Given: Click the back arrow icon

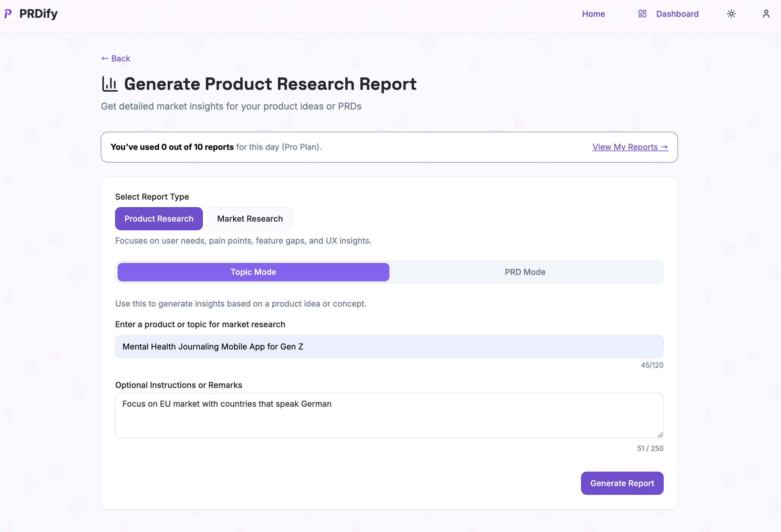Looking at the screenshot, I should 104,58.
